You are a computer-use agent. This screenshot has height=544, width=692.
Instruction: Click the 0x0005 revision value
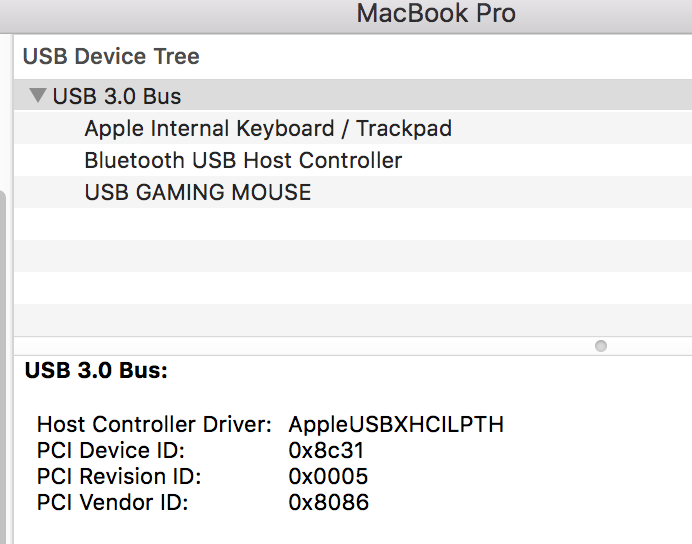coord(328,476)
